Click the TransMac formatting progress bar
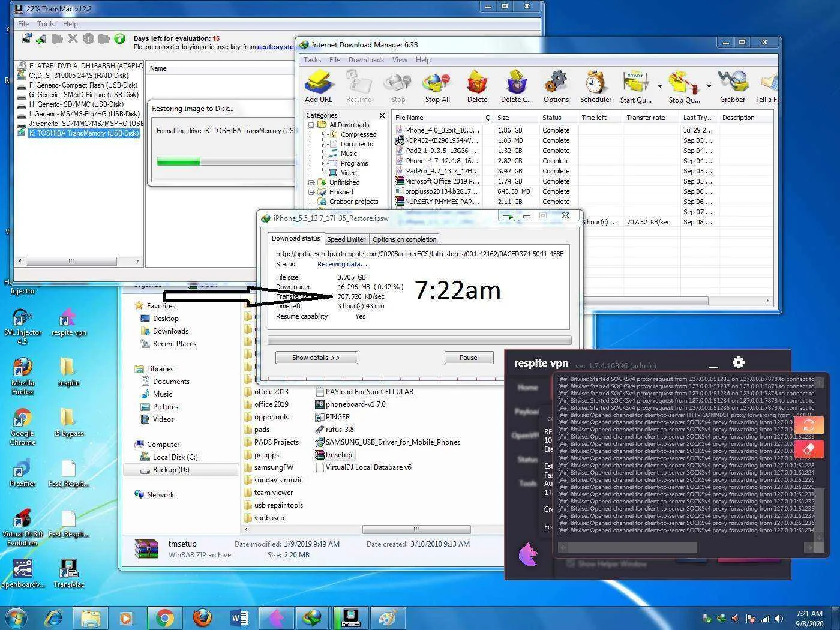 (x=225, y=161)
